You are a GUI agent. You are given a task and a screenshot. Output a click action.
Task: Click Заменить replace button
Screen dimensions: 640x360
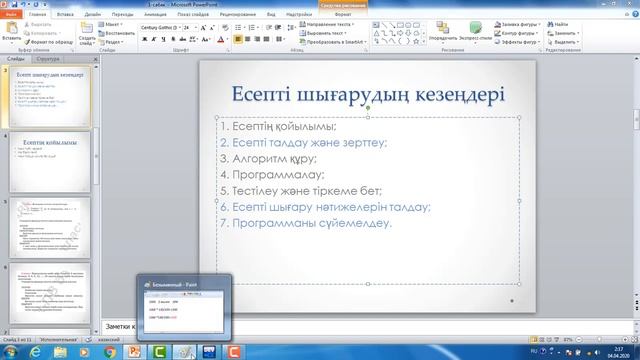pos(563,33)
